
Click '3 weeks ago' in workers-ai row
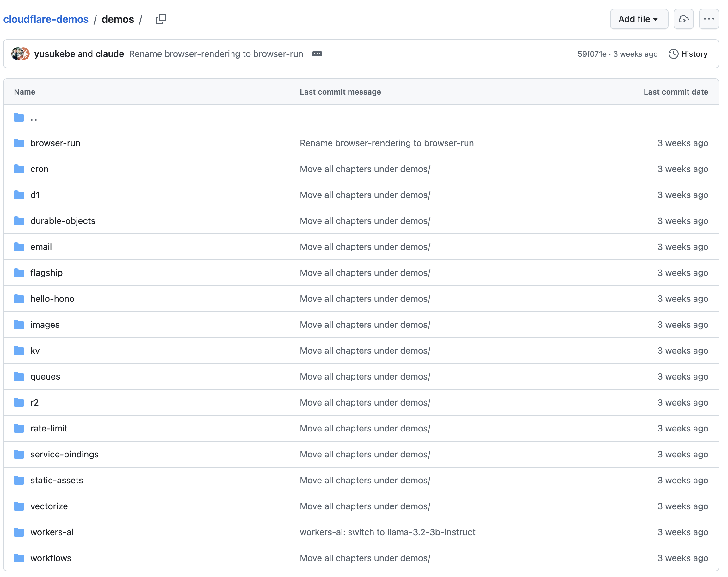(682, 532)
